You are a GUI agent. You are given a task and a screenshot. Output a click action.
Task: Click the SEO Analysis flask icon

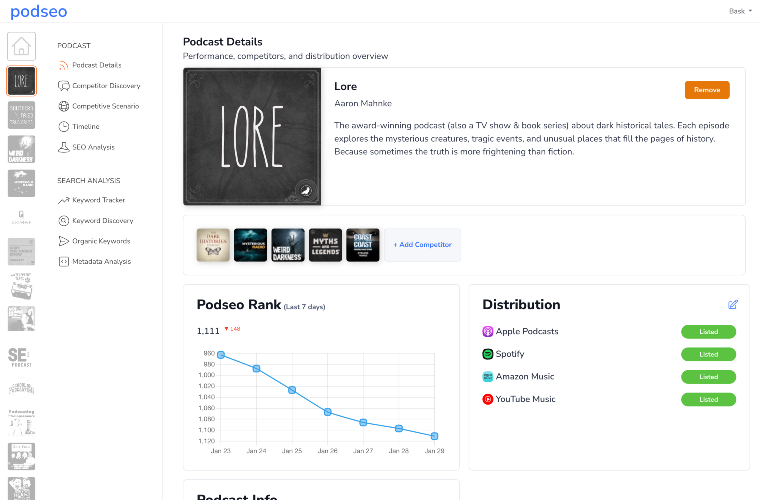point(63,147)
